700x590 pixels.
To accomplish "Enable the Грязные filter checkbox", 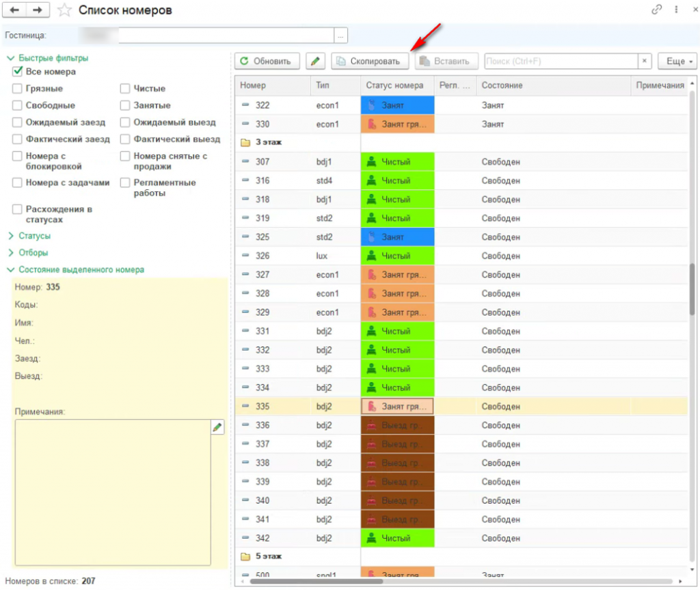I will point(17,88).
